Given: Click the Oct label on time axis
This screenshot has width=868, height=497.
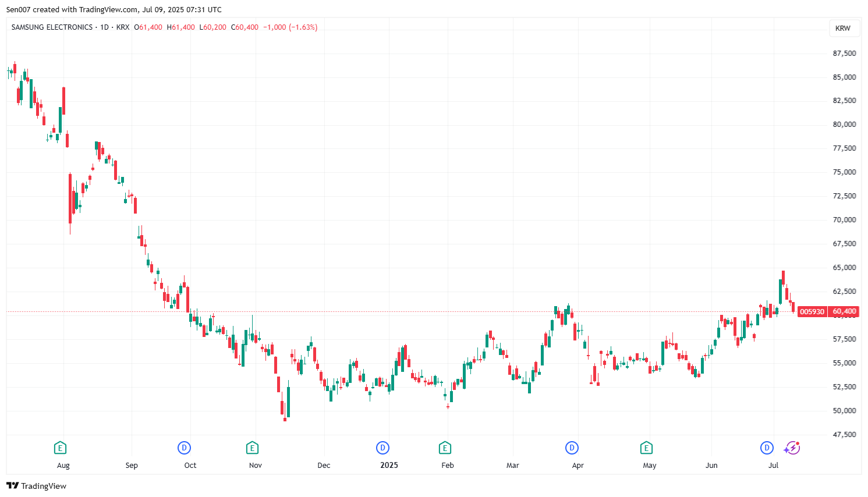Looking at the screenshot, I should click(x=190, y=466).
